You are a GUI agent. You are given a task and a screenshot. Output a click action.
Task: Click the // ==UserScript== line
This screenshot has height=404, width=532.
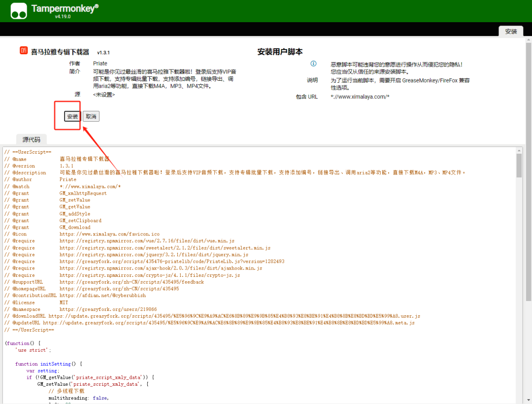[x=28, y=152]
